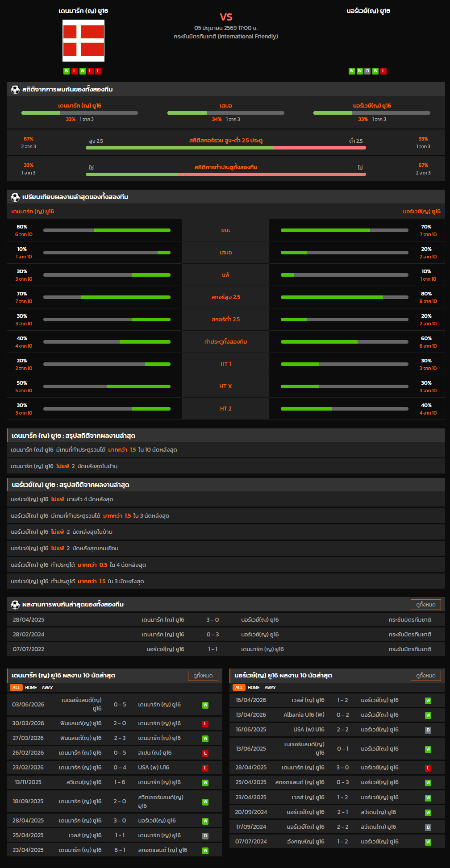Select HOME tab in Norway last 10 matches

point(254,688)
